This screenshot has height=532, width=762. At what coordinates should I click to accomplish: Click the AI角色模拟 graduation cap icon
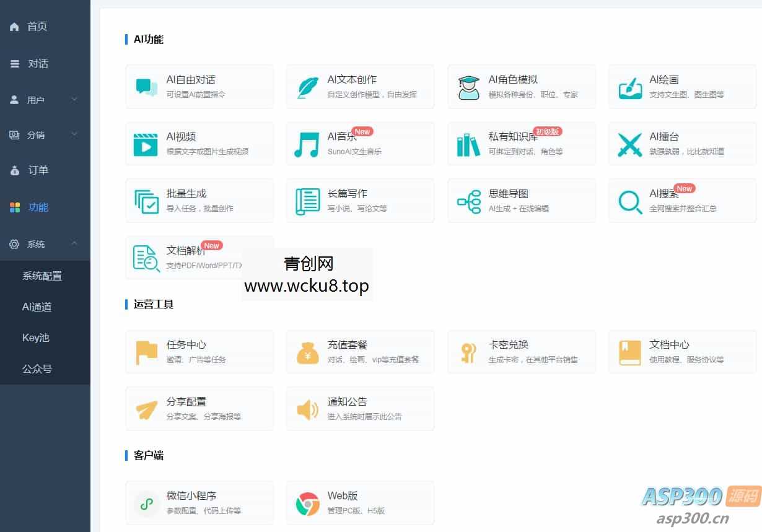pyautogui.click(x=468, y=86)
